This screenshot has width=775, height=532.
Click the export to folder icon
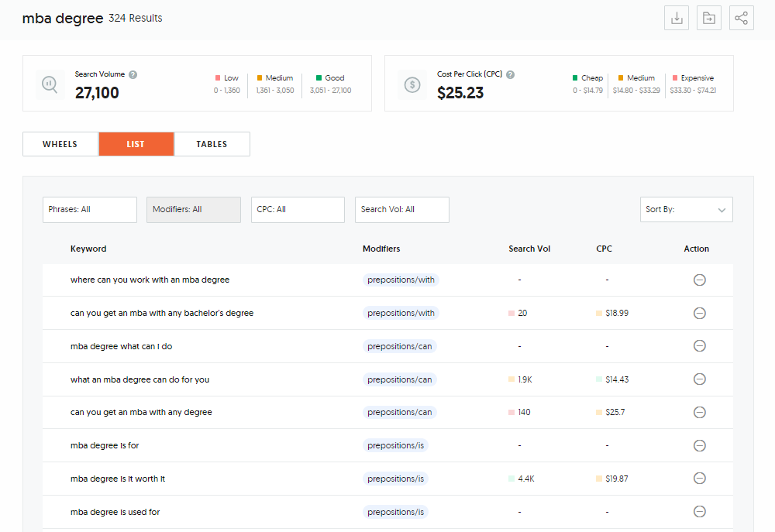709,18
